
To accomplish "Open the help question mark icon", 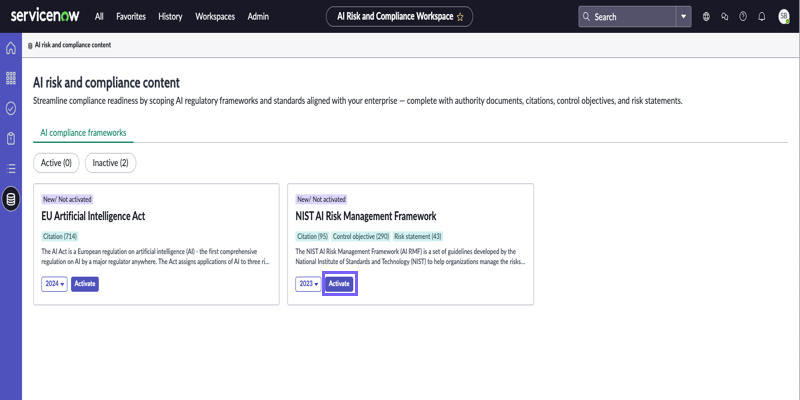I will coord(743,17).
